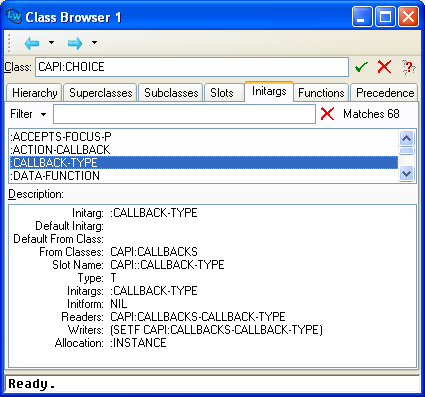This screenshot has width=425, height=397.
Task: Go back with the left arrow icon
Action: tap(32, 43)
